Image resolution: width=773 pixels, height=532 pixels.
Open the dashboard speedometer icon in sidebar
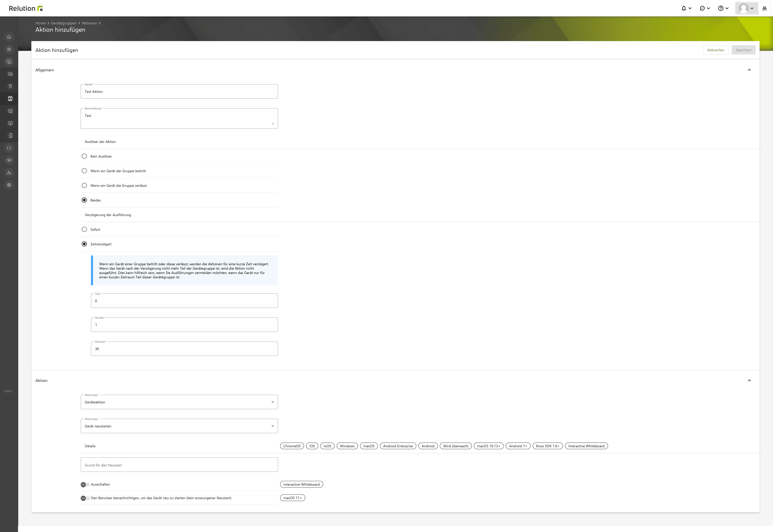click(9, 37)
